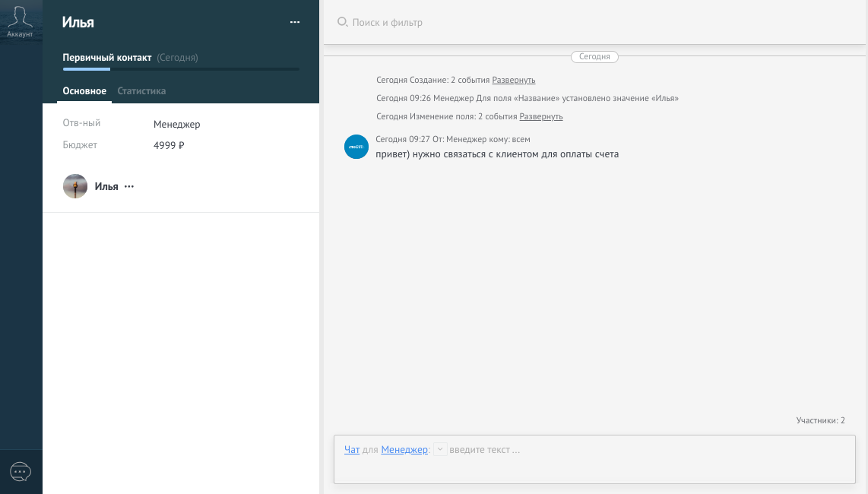This screenshot has height=494, width=868.
Task: Switch to the Статистика tab
Action: point(141,91)
